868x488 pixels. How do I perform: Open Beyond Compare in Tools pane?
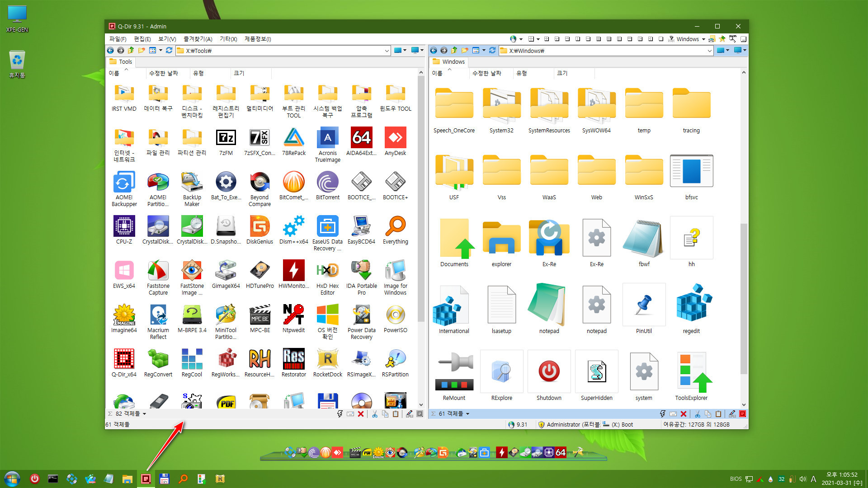click(x=259, y=189)
